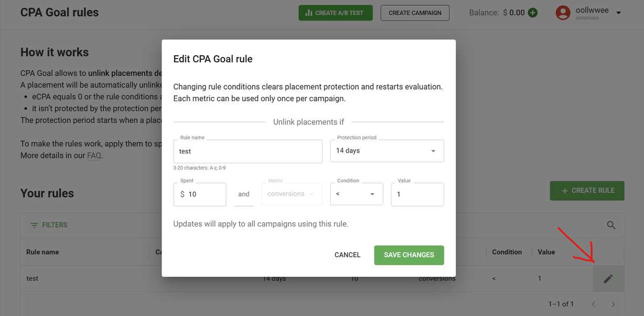Viewport: 644px width, 316px height.
Task: Click the Value field showing 1
Action: coord(417,194)
